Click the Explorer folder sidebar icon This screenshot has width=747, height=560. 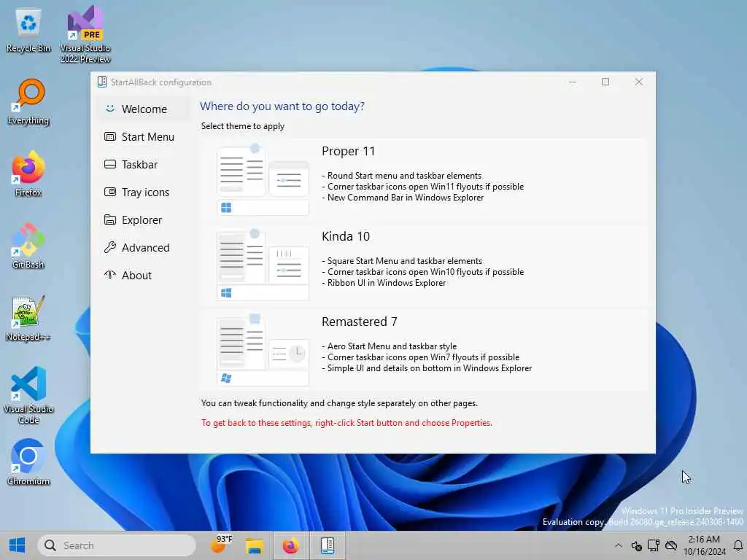tap(110, 219)
